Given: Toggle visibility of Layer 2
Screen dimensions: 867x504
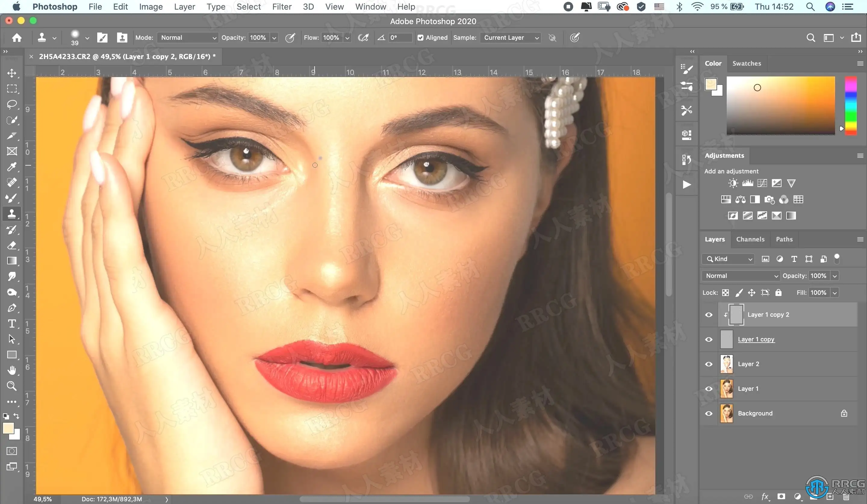Looking at the screenshot, I should (709, 364).
